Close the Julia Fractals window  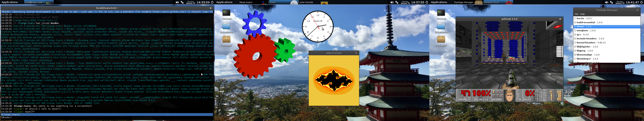[356, 53]
